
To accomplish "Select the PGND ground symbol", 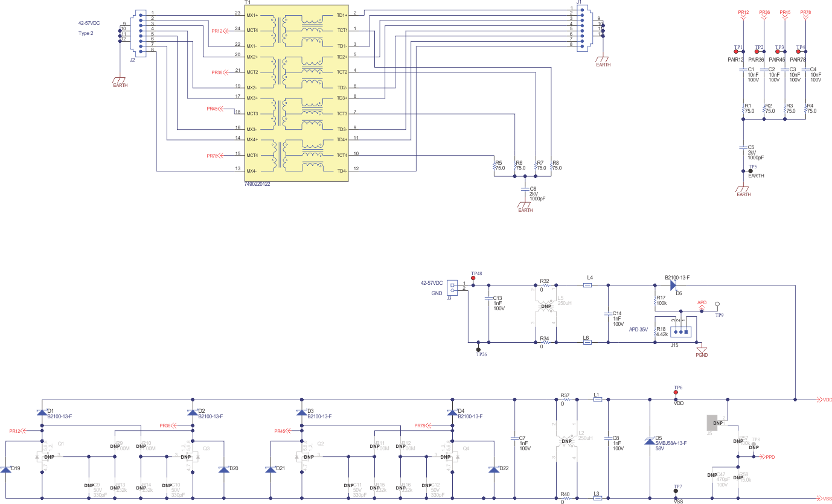I will tap(702, 349).
